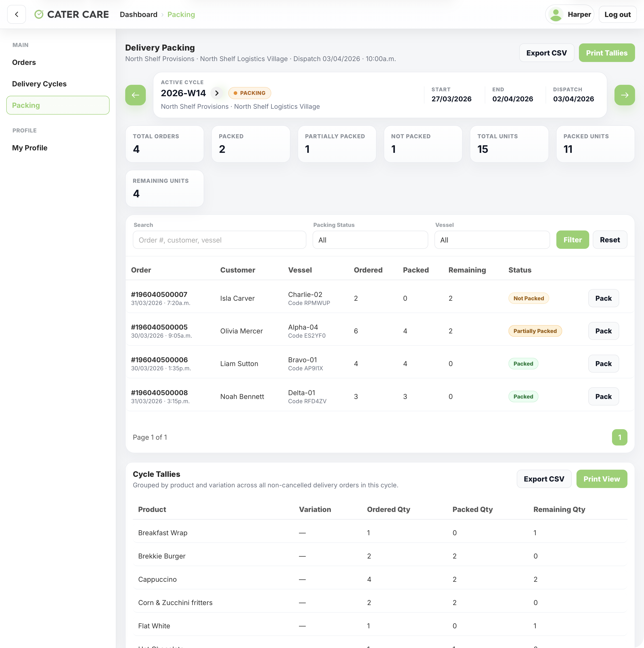Apply filters with the Filter button
The height and width of the screenshot is (648, 644).
pyautogui.click(x=572, y=240)
